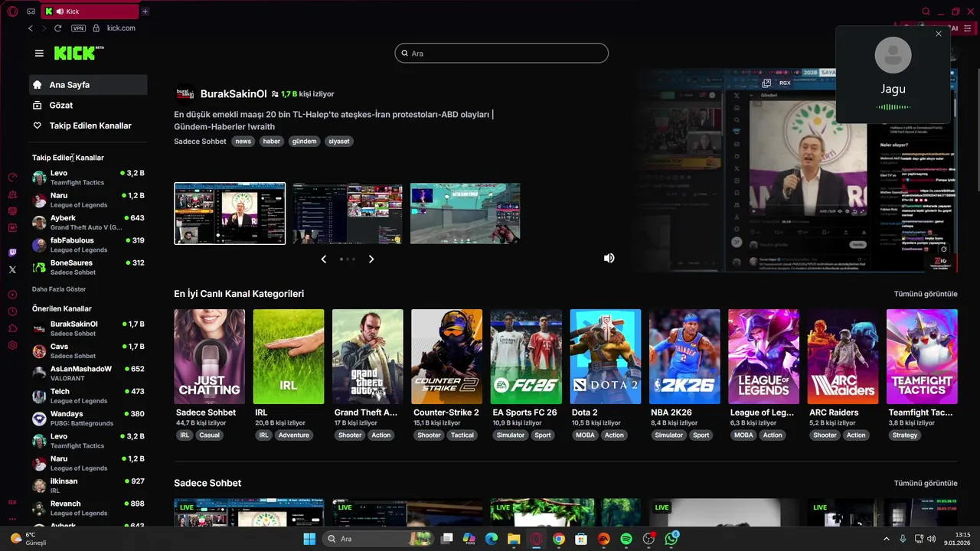980x551 pixels.
Task: Open Spotify from taskbar
Action: [x=626, y=539]
